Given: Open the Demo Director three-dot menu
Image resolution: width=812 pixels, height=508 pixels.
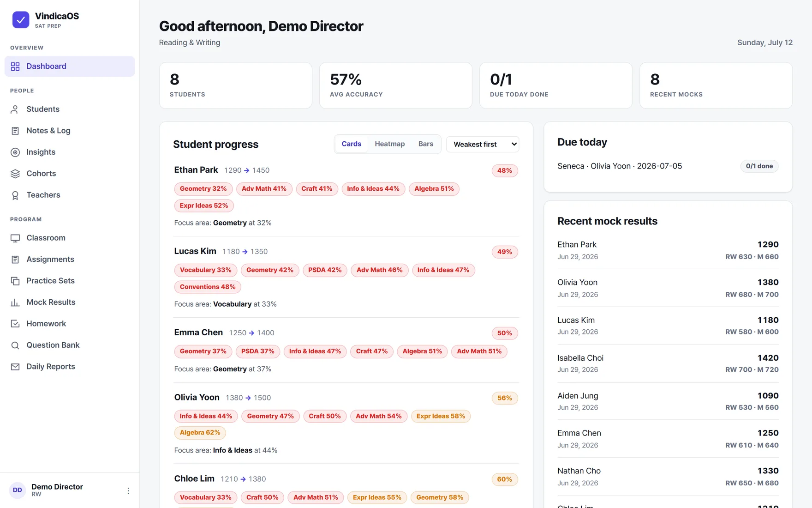Looking at the screenshot, I should tap(128, 490).
